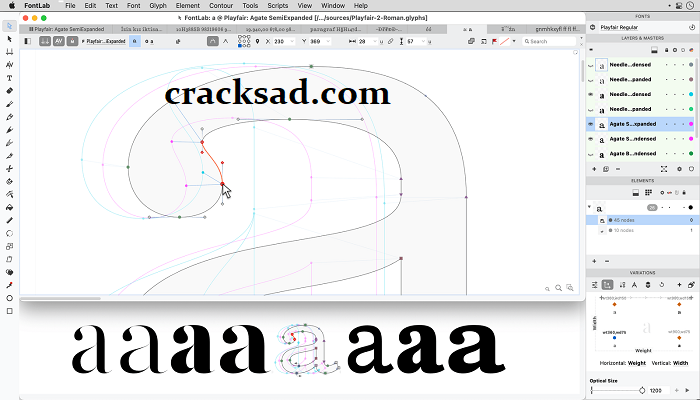Image resolution: width=700 pixels, height=400 pixels.
Task: Select the Contour tool with the blue arrow
Action: [x=9, y=26]
